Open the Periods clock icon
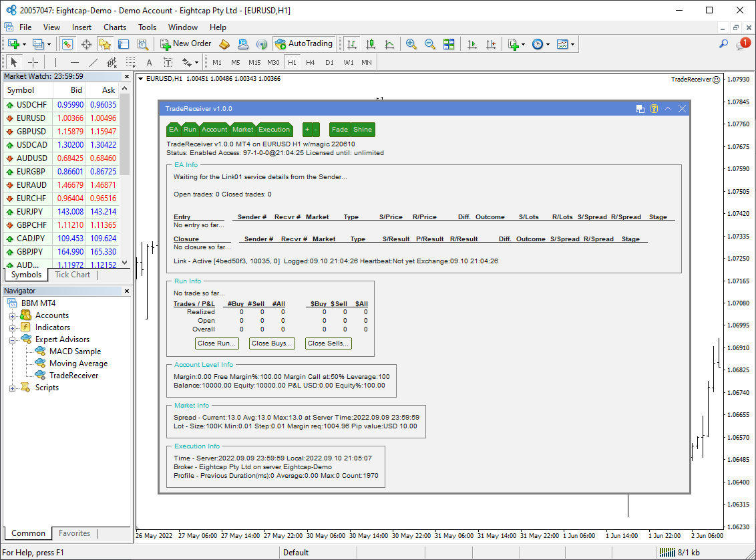756x560 pixels. pos(538,44)
